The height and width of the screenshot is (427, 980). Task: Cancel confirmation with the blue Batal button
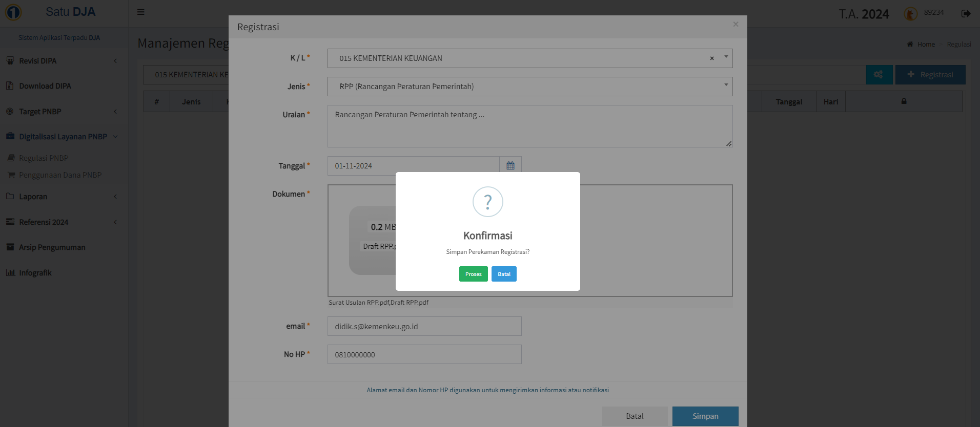point(504,274)
